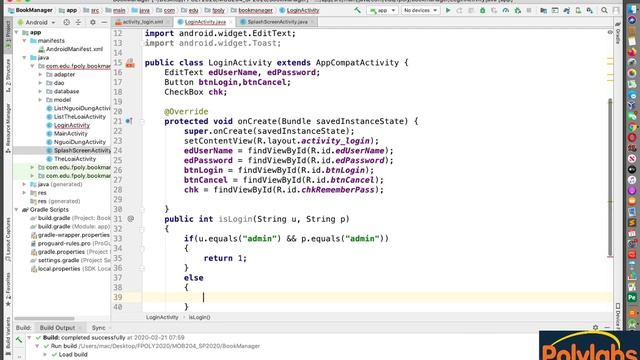Collapse the Gradle Scripts node
Viewport: 640px width, 360px height.
click(x=17, y=209)
